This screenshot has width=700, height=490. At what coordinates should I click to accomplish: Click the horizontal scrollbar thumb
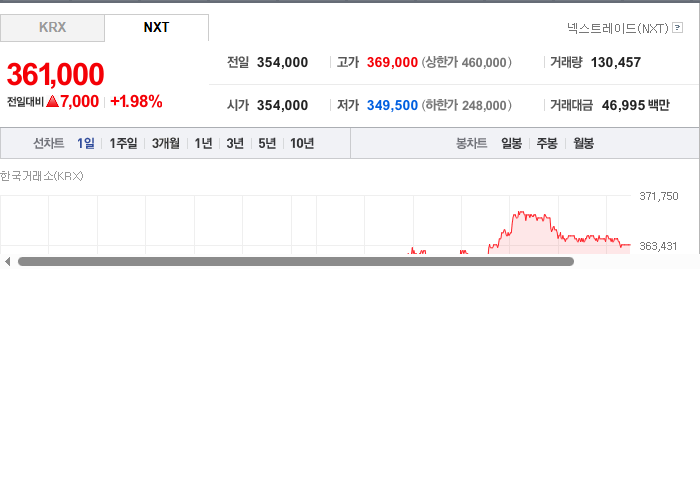[296, 262]
